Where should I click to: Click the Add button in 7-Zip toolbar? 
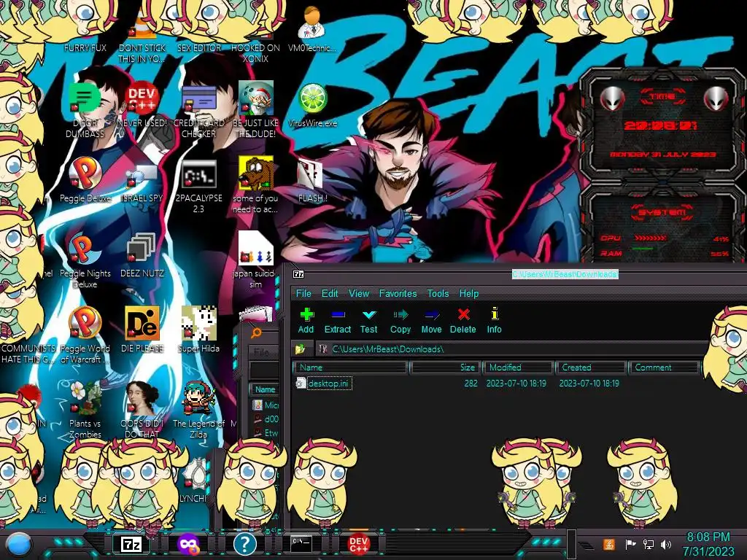click(x=306, y=321)
